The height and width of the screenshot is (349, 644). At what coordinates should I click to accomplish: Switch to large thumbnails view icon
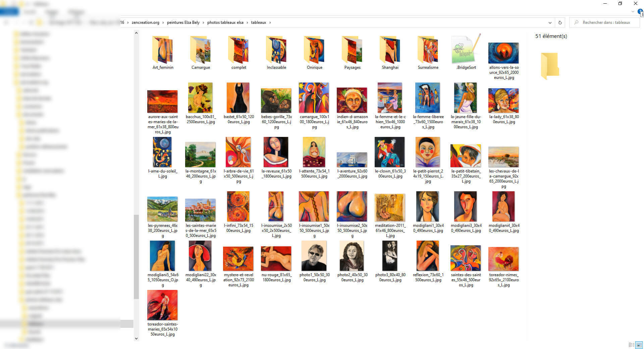[639, 345]
